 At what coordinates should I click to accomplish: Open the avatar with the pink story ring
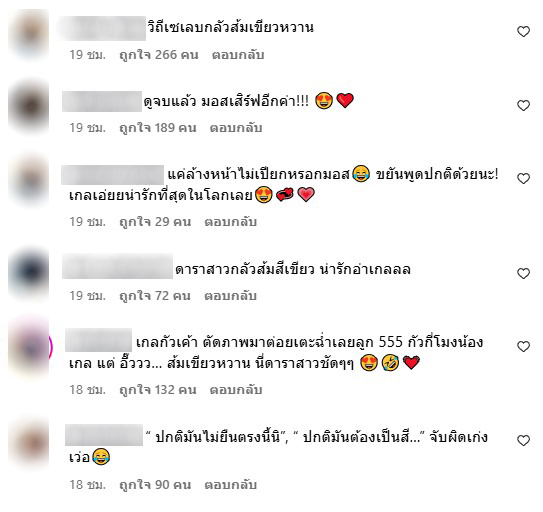tap(29, 346)
